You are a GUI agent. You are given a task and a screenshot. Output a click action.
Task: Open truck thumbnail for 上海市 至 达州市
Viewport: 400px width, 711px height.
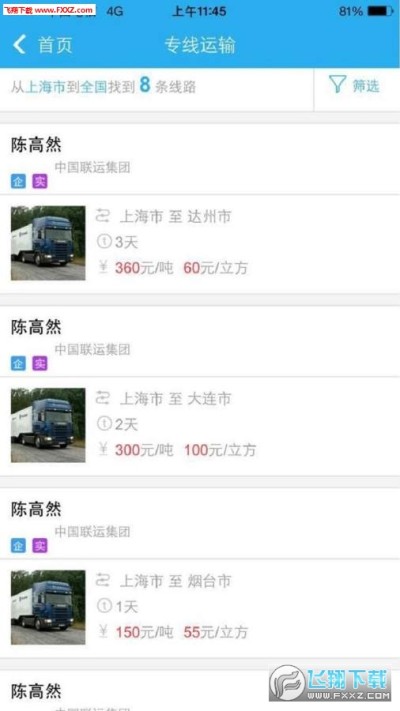click(x=48, y=243)
